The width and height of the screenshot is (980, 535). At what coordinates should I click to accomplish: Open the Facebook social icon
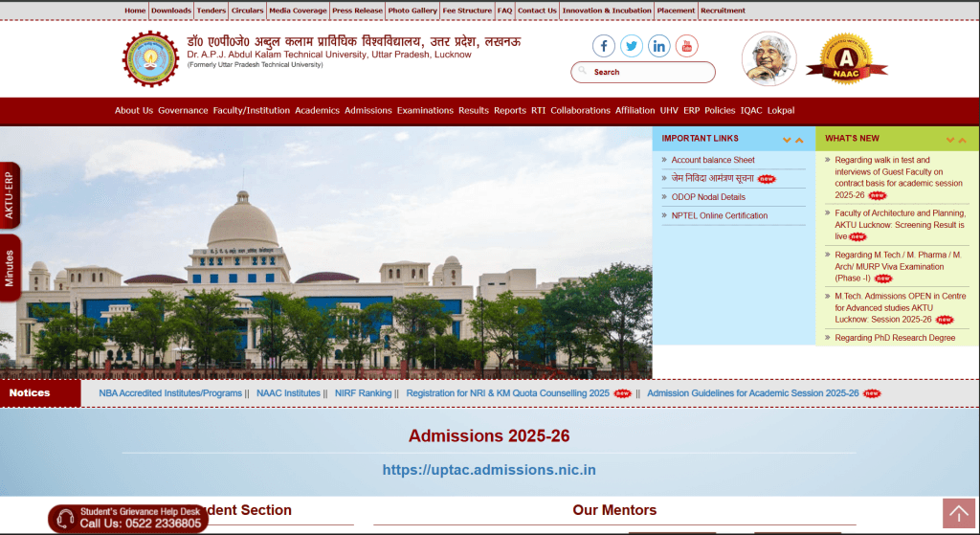pos(604,46)
